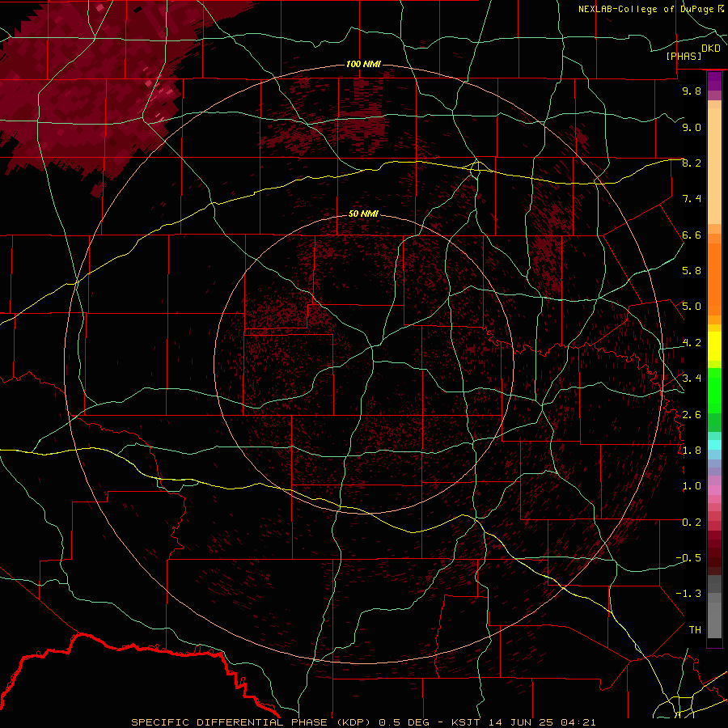This screenshot has width=728, height=728.
Task: Click the TH threshold label on the scale
Action: pyautogui.click(x=695, y=630)
